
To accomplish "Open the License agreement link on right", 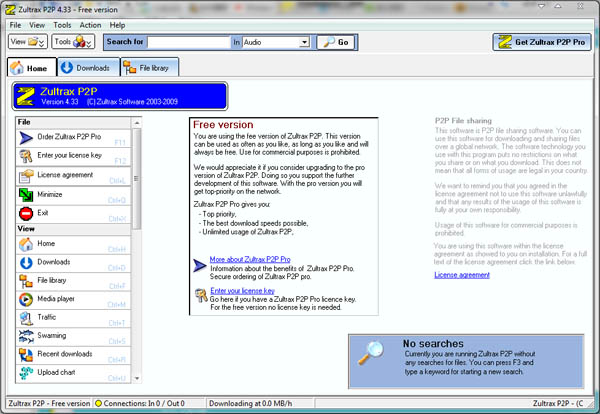I will [x=462, y=274].
